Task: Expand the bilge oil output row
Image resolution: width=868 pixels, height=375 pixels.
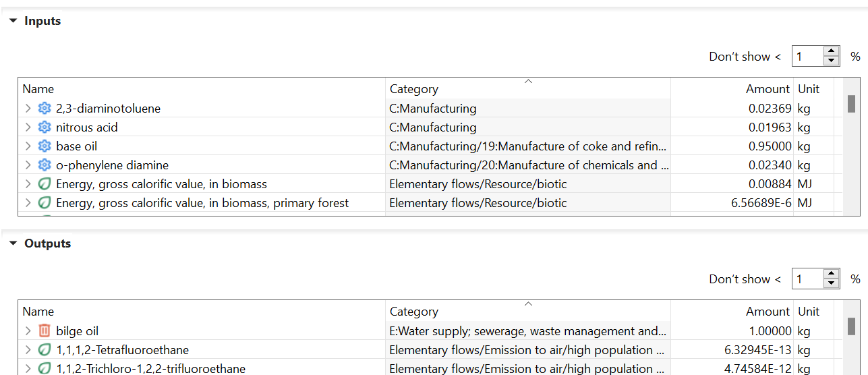Action: [28, 331]
